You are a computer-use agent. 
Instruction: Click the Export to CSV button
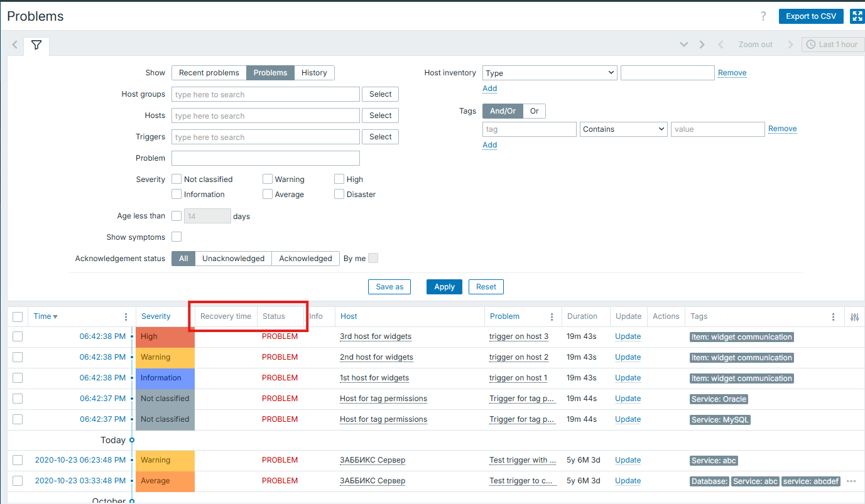click(810, 16)
